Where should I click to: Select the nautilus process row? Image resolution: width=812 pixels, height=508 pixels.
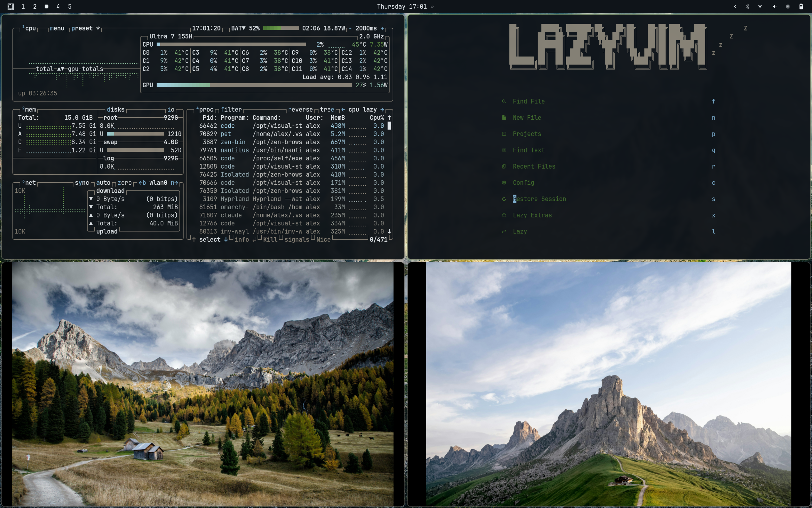(291, 150)
